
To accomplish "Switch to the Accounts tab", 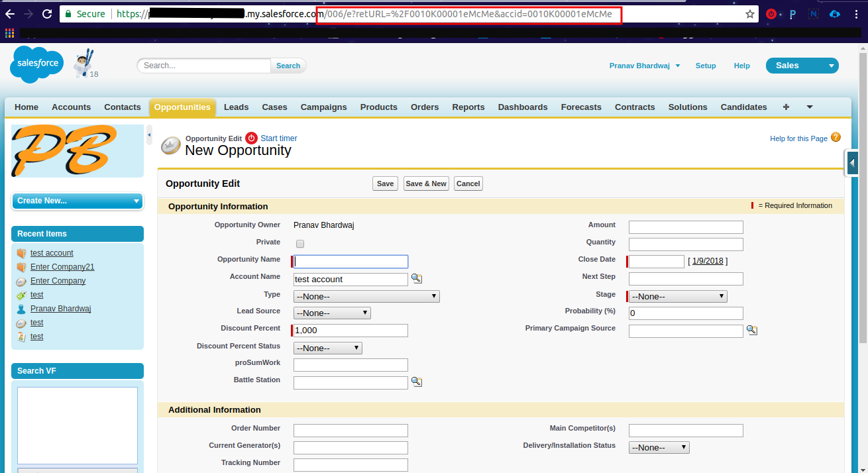I will pos(71,107).
